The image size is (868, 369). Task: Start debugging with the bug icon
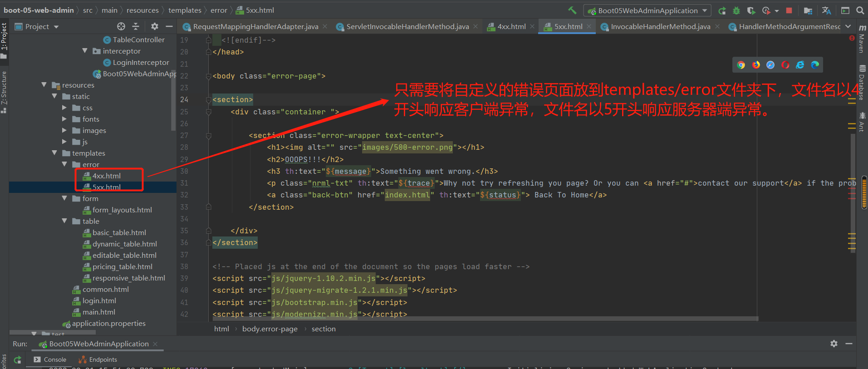pyautogui.click(x=736, y=10)
